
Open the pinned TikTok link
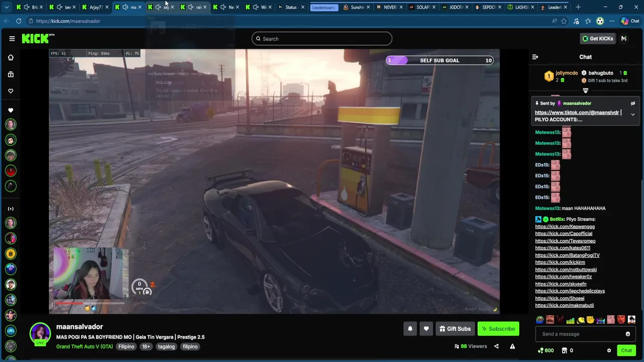pyautogui.click(x=577, y=113)
